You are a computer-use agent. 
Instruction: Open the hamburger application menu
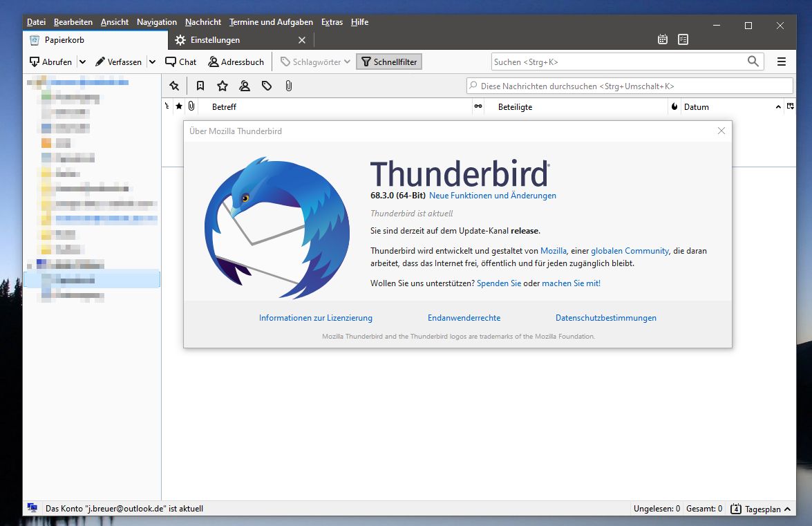(782, 62)
